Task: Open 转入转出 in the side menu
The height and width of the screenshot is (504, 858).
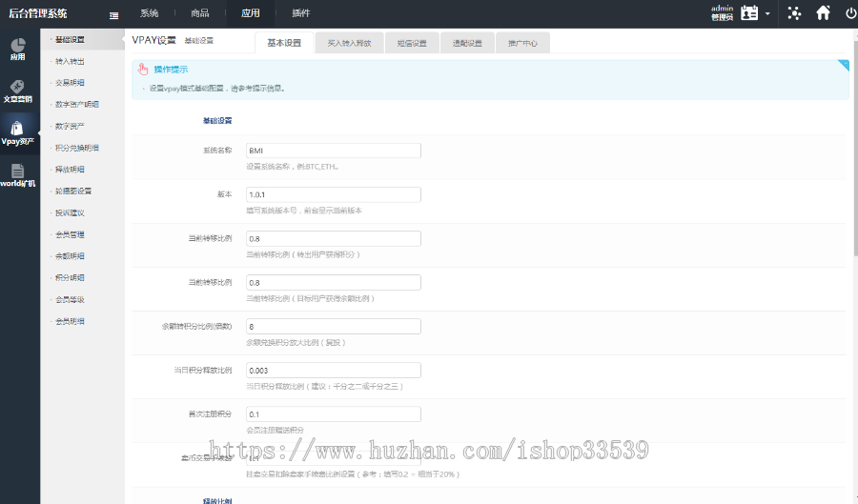Action: (x=70, y=61)
